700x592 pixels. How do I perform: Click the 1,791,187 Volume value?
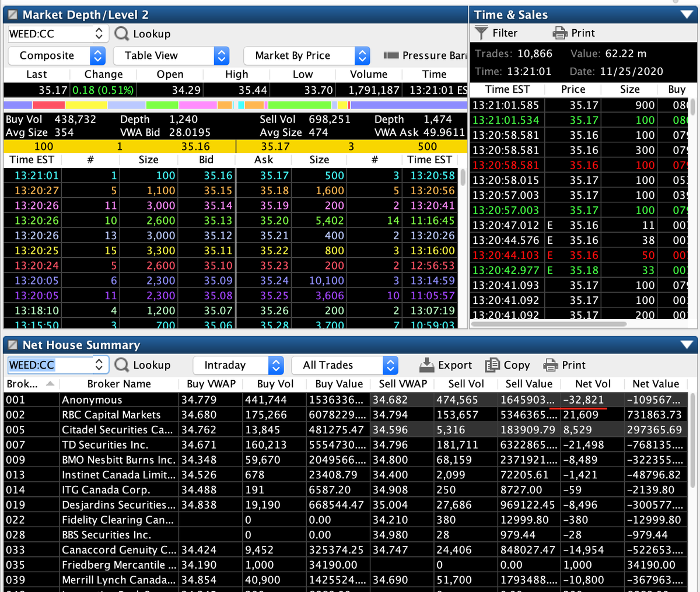click(374, 90)
